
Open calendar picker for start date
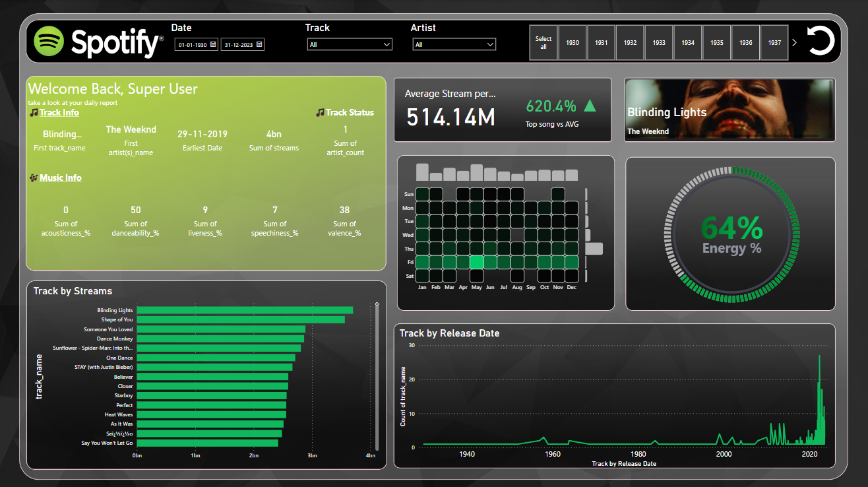click(x=213, y=45)
